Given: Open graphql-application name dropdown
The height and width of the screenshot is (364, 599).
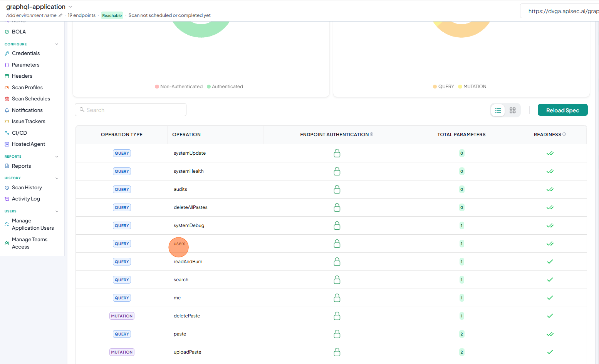Looking at the screenshot, I should (70, 7).
